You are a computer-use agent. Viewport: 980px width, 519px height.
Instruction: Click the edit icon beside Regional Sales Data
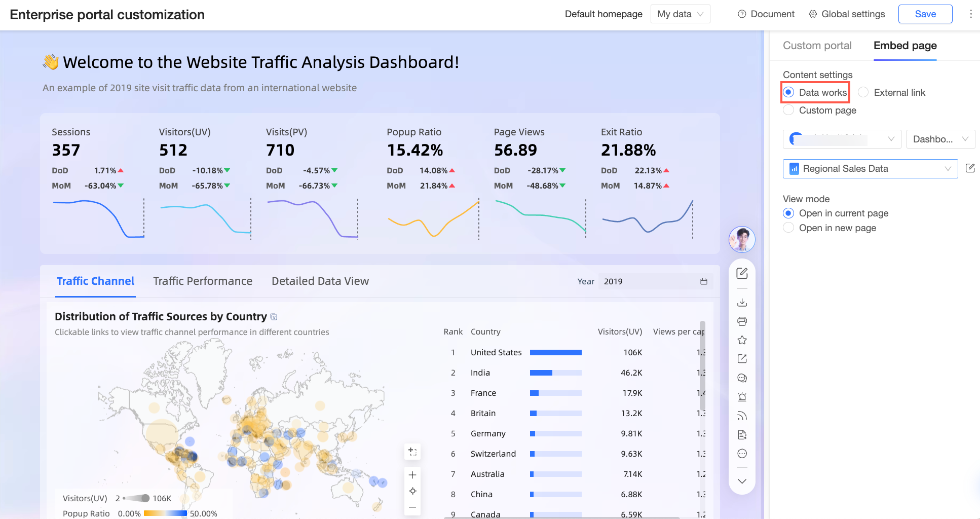[970, 168]
